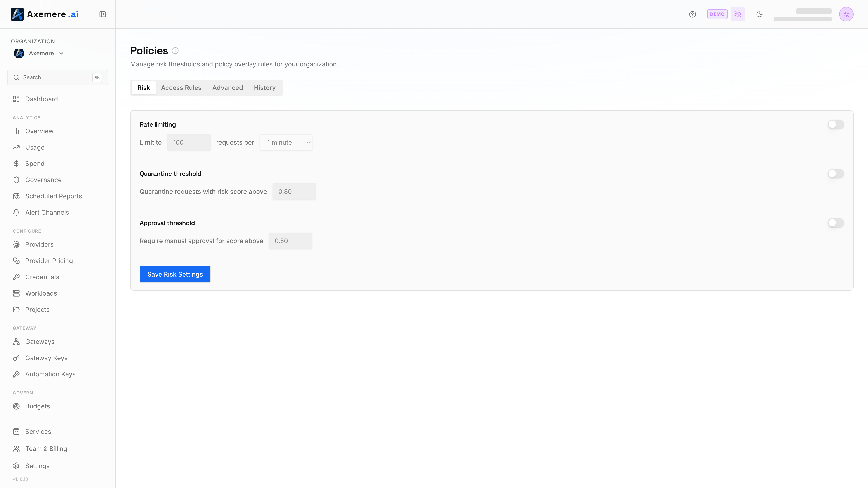Open Gateway Keys key icon
The width and height of the screenshot is (868, 488).
click(16, 358)
